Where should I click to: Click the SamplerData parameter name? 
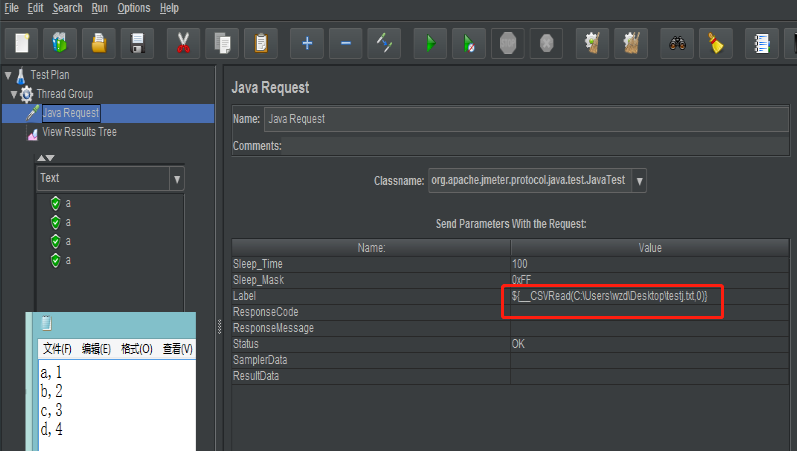click(x=260, y=360)
